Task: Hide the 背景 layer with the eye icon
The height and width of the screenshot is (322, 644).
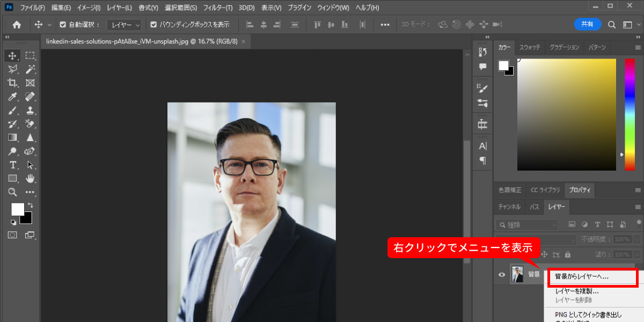Action: pos(502,275)
